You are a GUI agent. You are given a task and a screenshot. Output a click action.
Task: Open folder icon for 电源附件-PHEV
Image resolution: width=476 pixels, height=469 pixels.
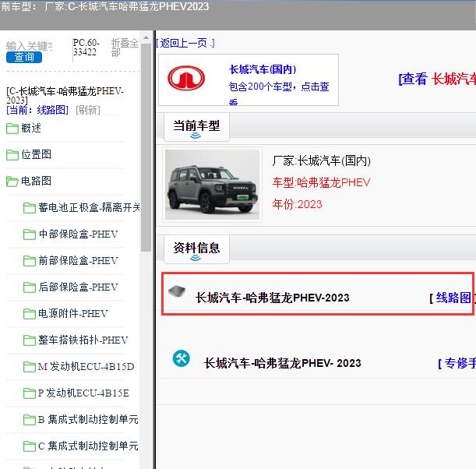coord(30,314)
